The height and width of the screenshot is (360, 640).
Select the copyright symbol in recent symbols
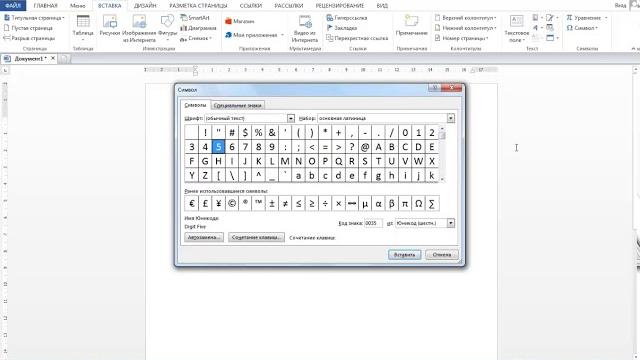point(231,203)
